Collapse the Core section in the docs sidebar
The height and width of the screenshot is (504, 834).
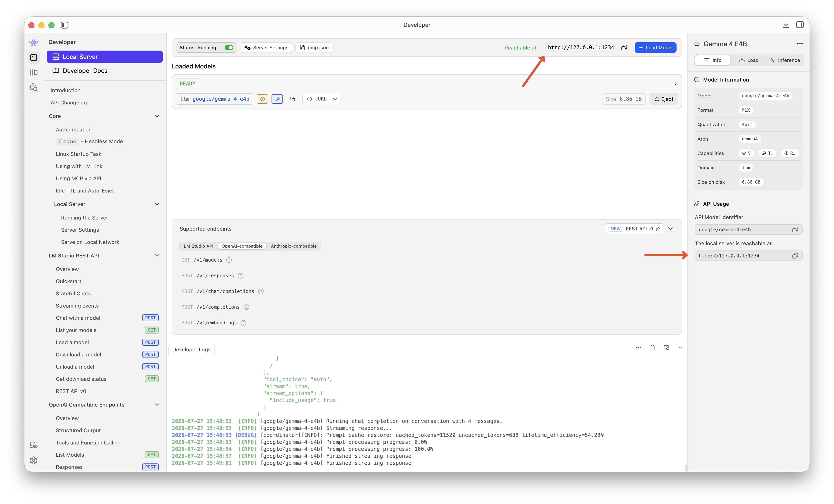(157, 116)
